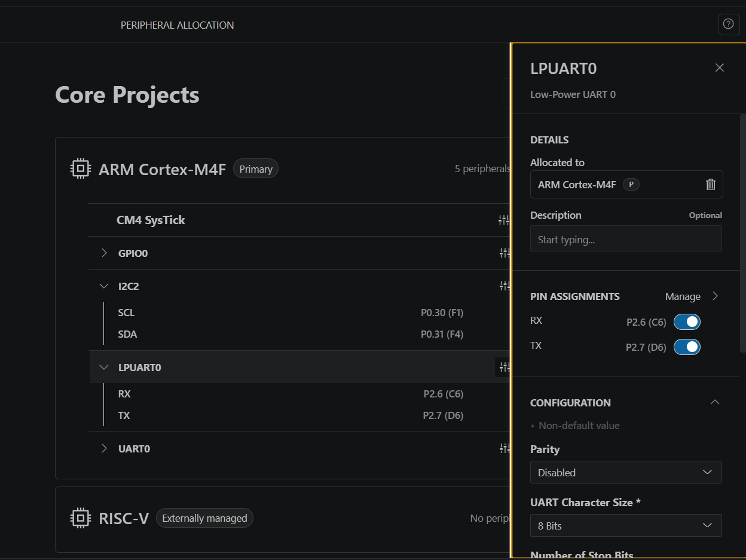Click the ARM Cortex-M4F chip icon
Screen dimensions: 746x560
point(80,169)
